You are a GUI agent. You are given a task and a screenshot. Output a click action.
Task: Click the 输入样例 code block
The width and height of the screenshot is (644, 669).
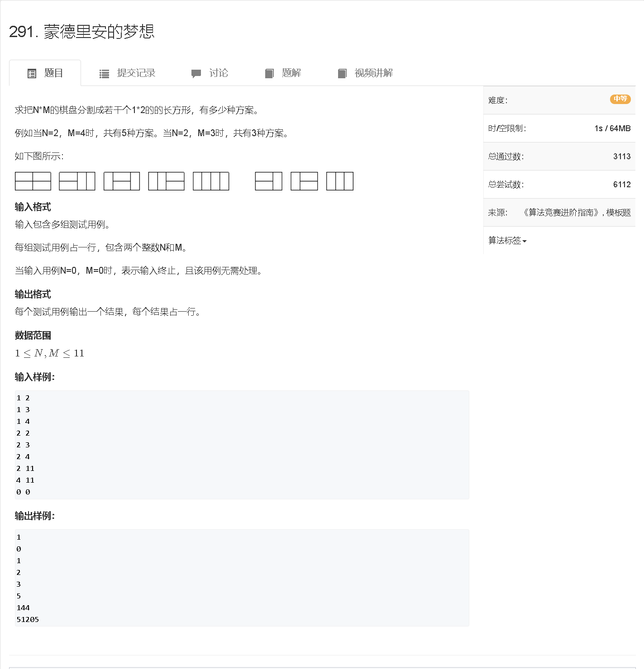click(x=242, y=445)
